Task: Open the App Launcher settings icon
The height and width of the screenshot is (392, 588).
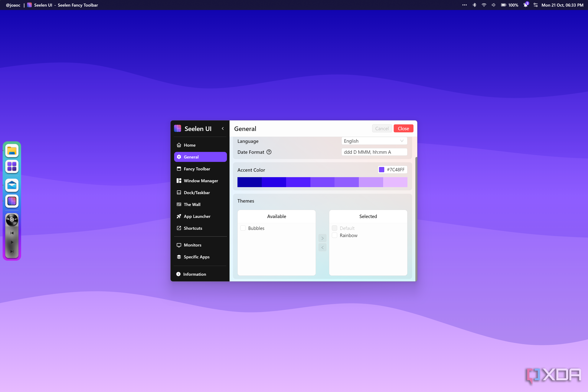Action: point(179,216)
